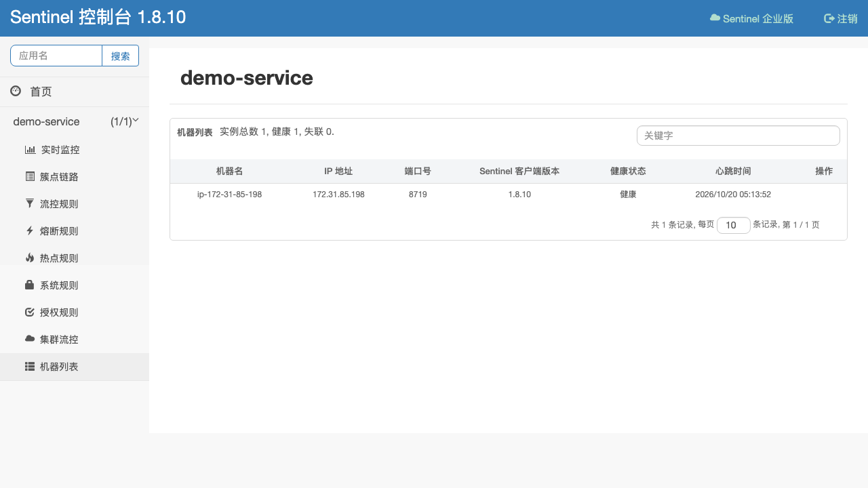Click port number 8719
This screenshot has height=488, width=868.
coord(418,195)
